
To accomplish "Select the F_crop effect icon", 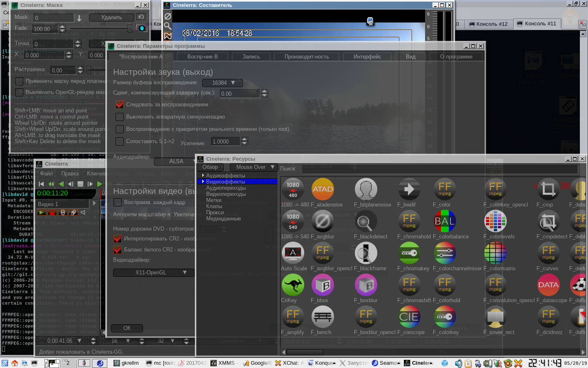I will [x=548, y=189].
